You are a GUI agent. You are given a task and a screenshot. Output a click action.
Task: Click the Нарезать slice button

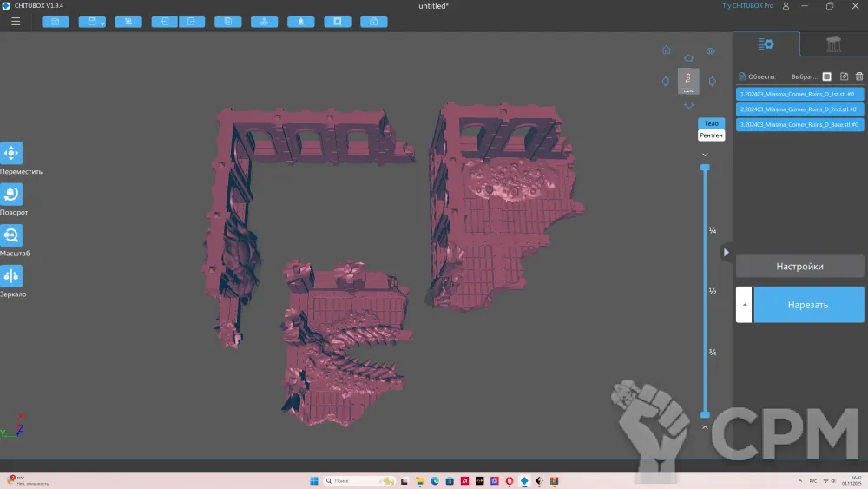(808, 305)
